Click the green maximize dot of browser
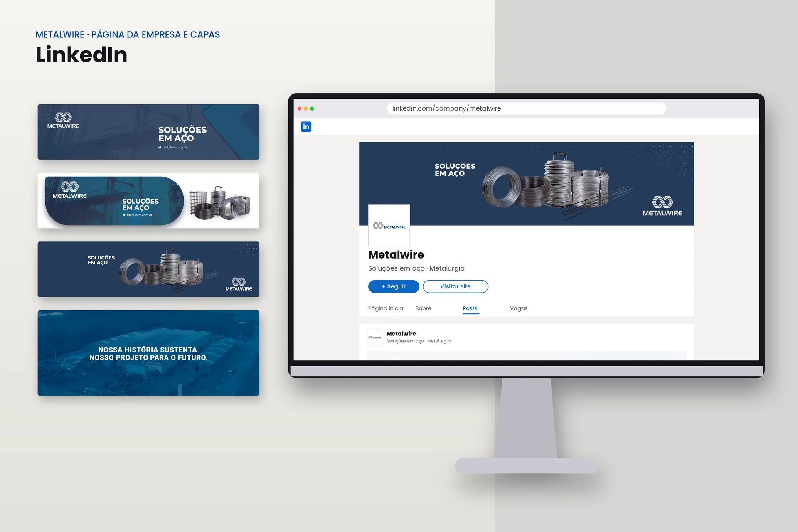Image resolution: width=798 pixels, height=532 pixels. [x=312, y=108]
